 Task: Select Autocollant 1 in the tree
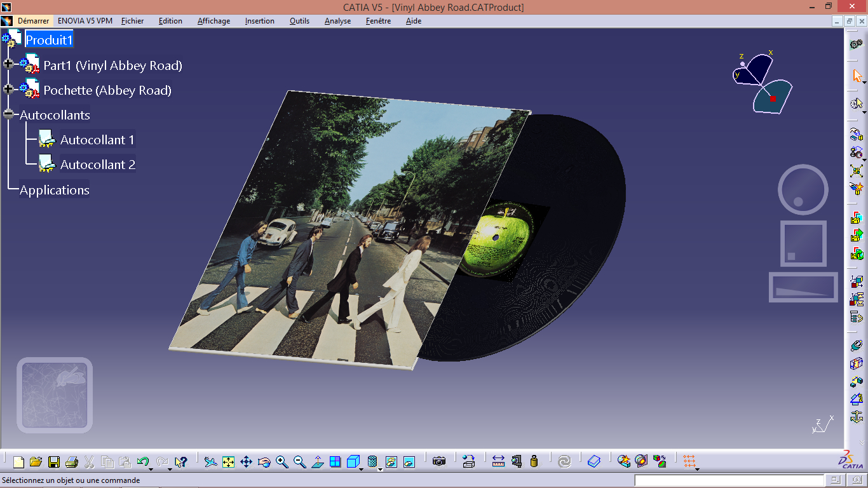[x=97, y=140]
